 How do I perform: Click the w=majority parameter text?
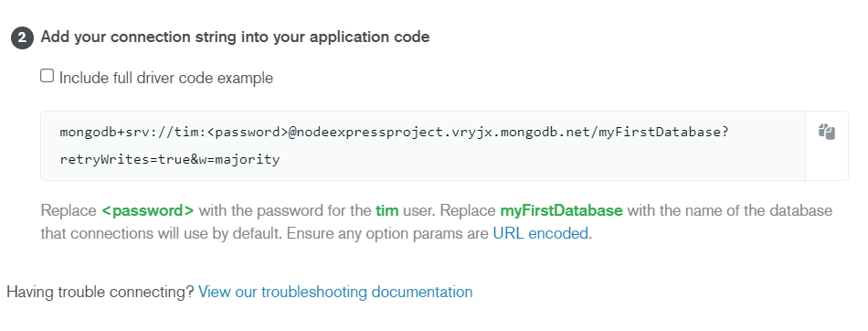click(x=239, y=160)
